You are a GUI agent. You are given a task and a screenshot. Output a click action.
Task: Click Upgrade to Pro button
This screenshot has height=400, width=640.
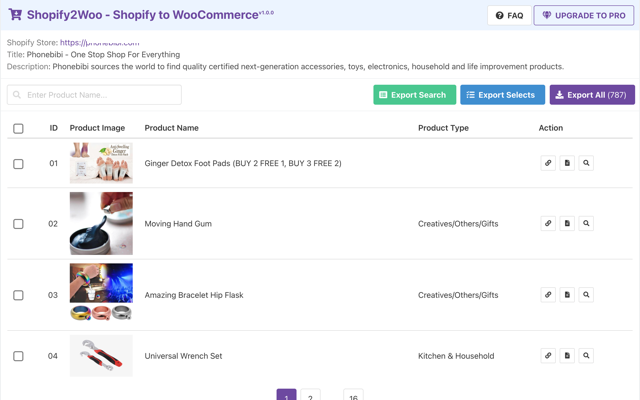coord(584,16)
